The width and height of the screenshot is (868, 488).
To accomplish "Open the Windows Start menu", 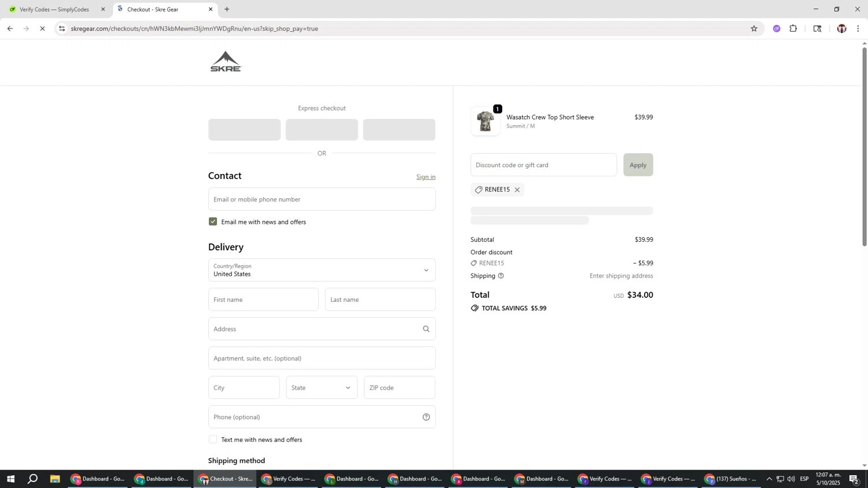I will (x=10, y=479).
